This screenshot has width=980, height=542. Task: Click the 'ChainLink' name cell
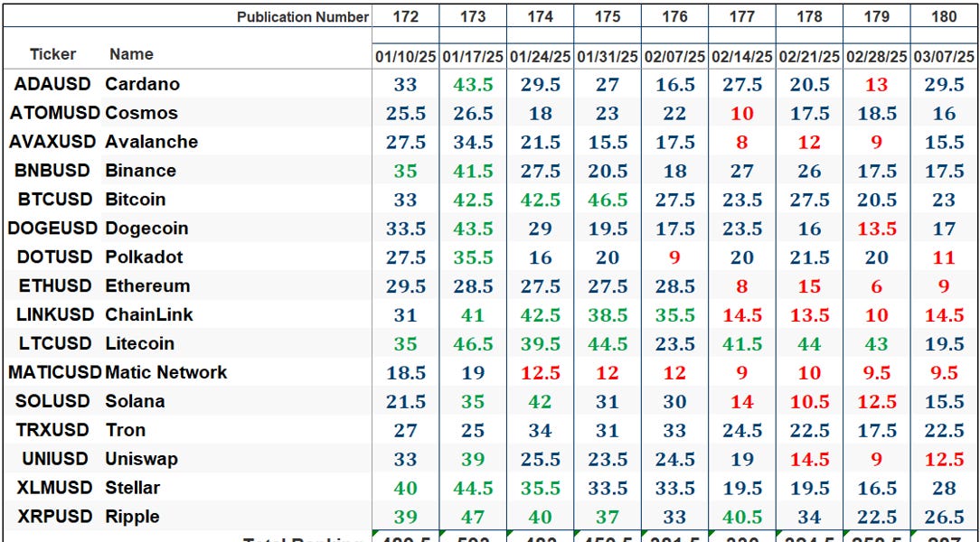[149, 314]
